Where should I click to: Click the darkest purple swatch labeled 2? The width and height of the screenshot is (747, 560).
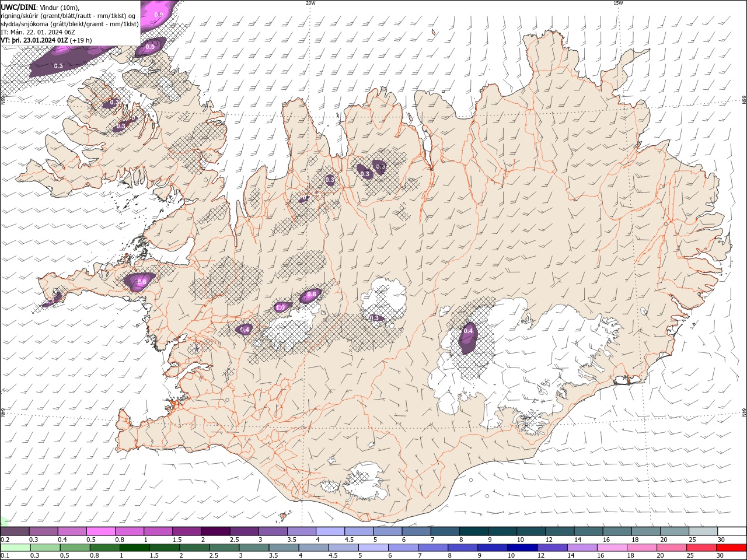pyautogui.click(x=215, y=531)
